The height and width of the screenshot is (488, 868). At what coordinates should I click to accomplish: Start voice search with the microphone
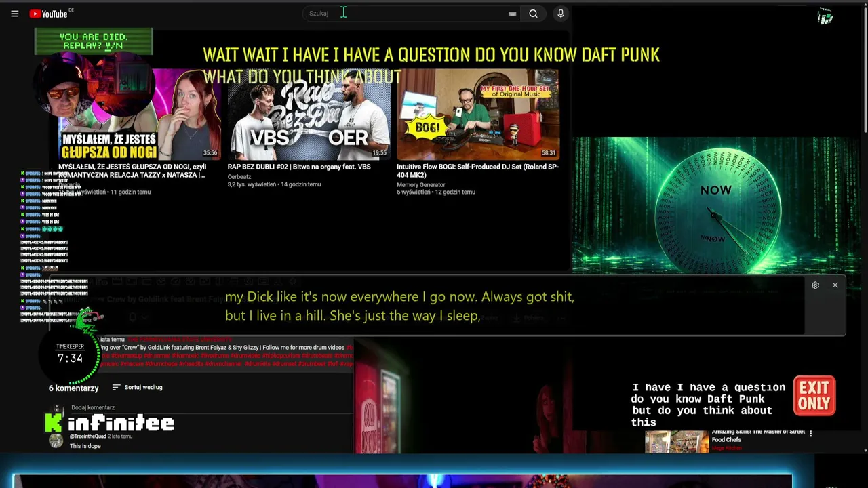[x=561, y=14]
